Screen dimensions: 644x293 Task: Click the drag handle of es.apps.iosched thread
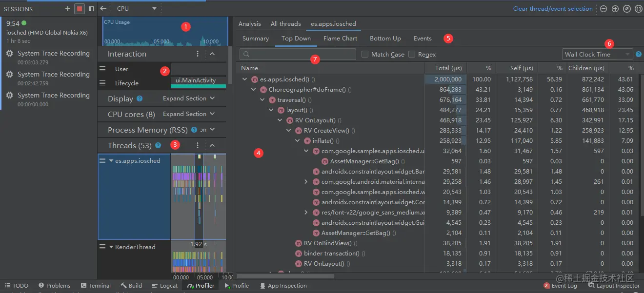[102, 160]
